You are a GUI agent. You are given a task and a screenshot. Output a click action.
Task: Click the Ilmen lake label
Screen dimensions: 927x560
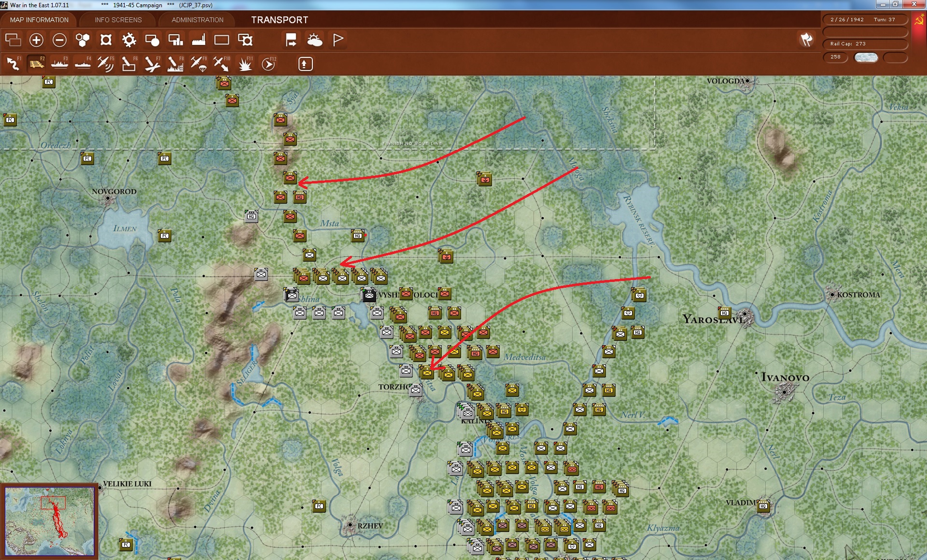pyautogui.click(x=125, y=228)
